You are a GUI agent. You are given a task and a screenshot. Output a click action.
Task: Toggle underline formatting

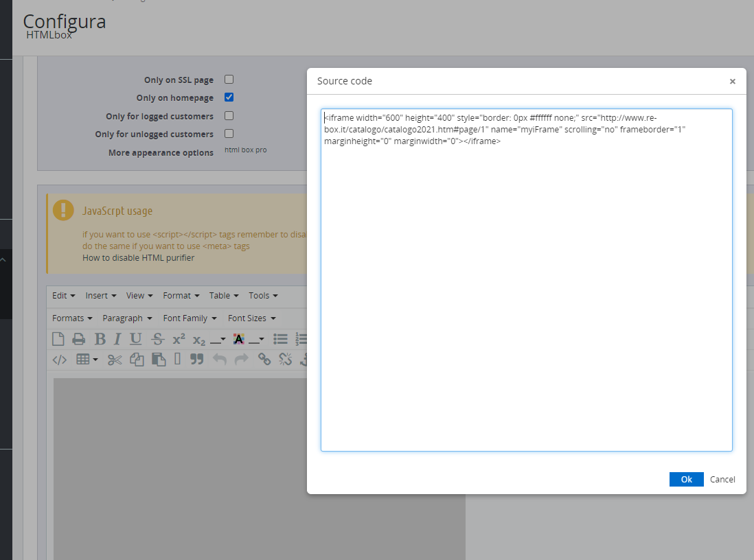click(136, 339)
